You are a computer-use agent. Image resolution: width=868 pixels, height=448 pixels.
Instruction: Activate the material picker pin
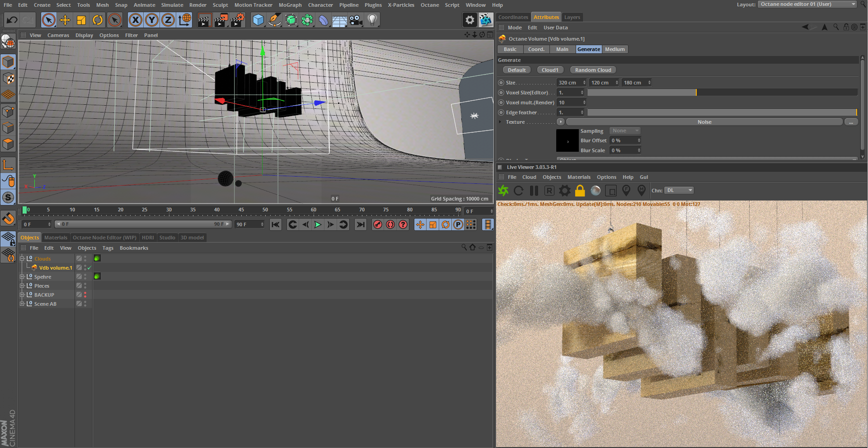642,191
